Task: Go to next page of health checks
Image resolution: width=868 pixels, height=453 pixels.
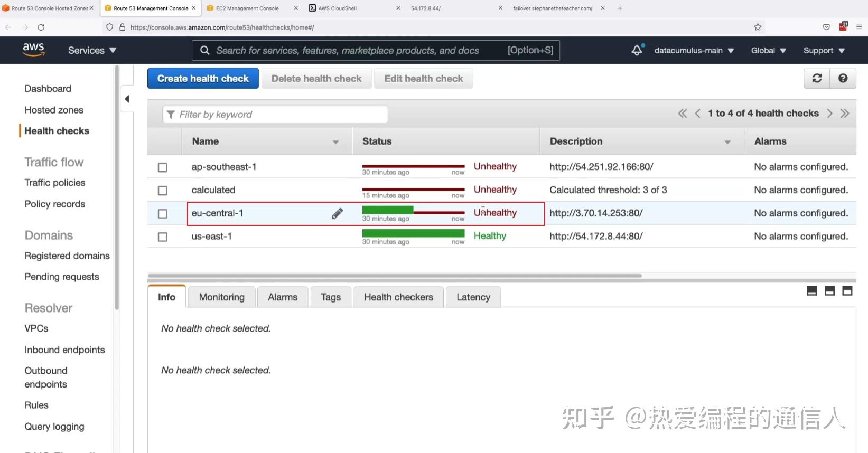Action: 829,114
